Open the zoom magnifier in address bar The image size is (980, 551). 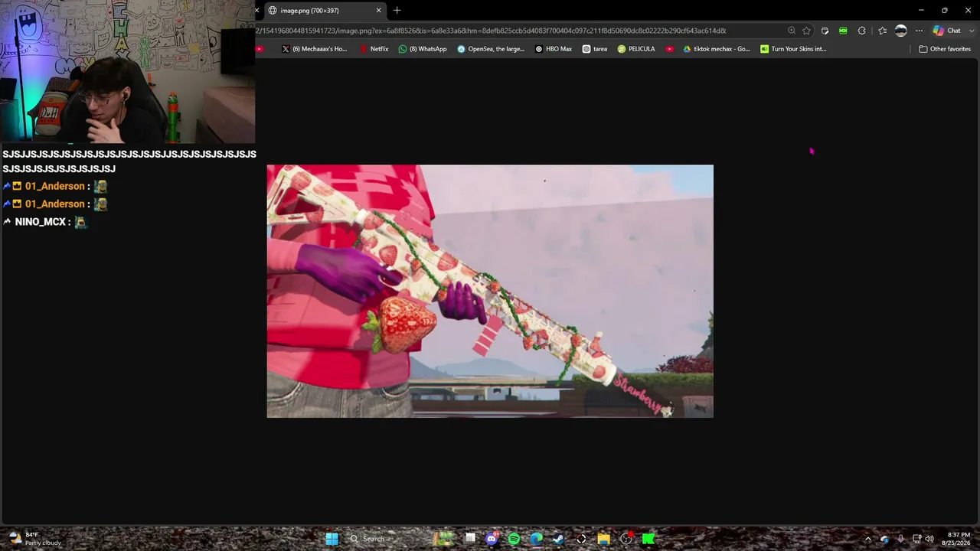pyautogui.click(x=792, y=31)
